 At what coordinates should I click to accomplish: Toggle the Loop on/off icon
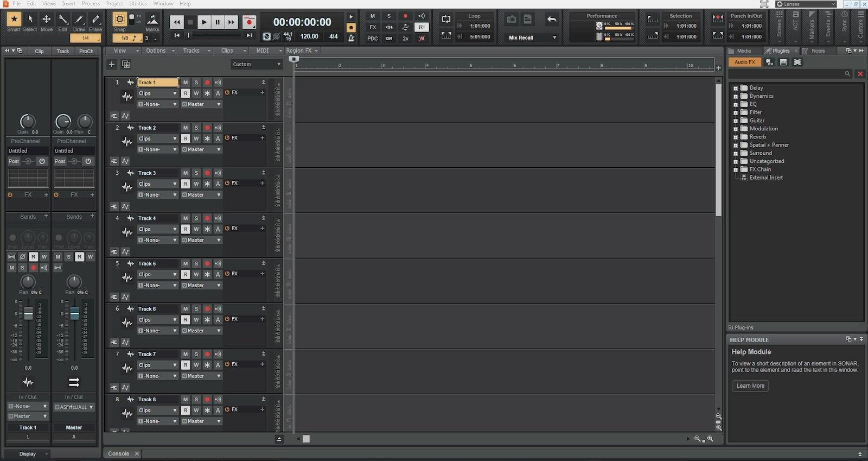click(446, 19)
